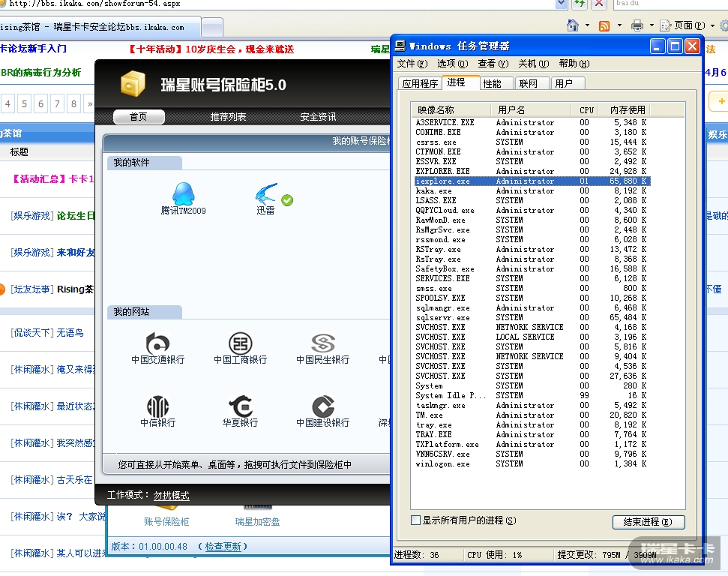Screen dimensions: 728x576
Task: Click the 页面 page icon in browser toolbar
Action: (666, 25)
